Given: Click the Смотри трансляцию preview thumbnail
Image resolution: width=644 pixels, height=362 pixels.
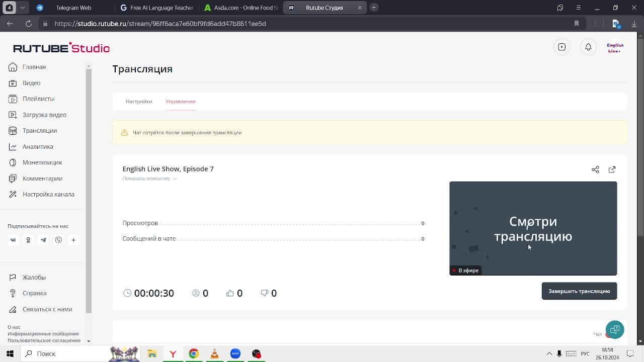Looking at the screenshot, I should click(x=533, y=228).
